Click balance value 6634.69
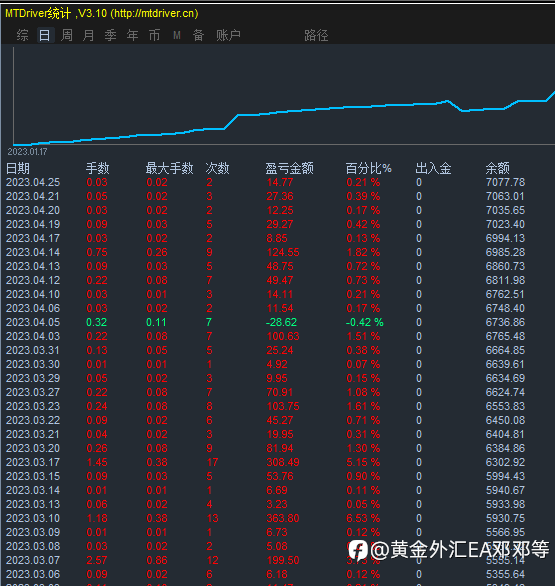Viewport: 555px width, 586px height. (505, 378)
